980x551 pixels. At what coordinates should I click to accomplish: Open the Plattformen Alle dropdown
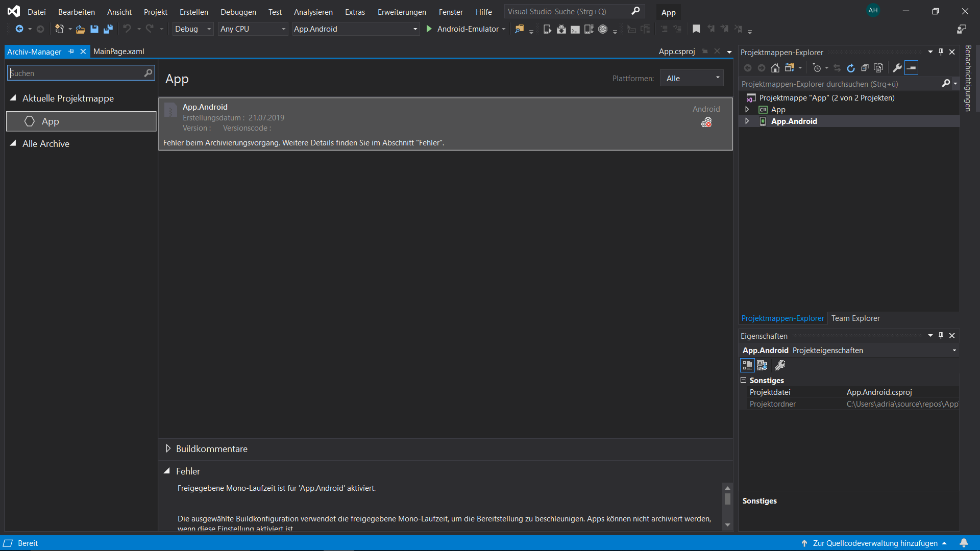pos(692,78)
